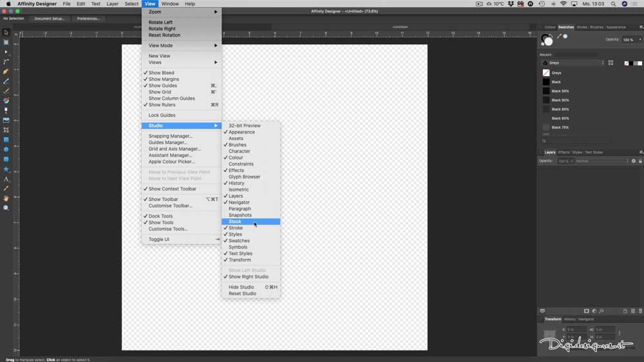
Task: Click the Wi-Fi status icon
Action: (563, 4)
